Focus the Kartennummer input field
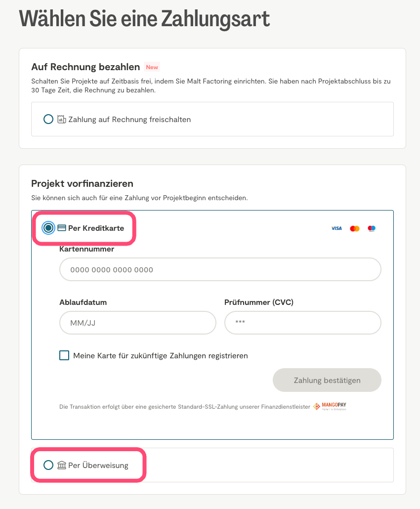Image resolution: width=420 pixels, height=509 pixels. [x=220, y=270]
